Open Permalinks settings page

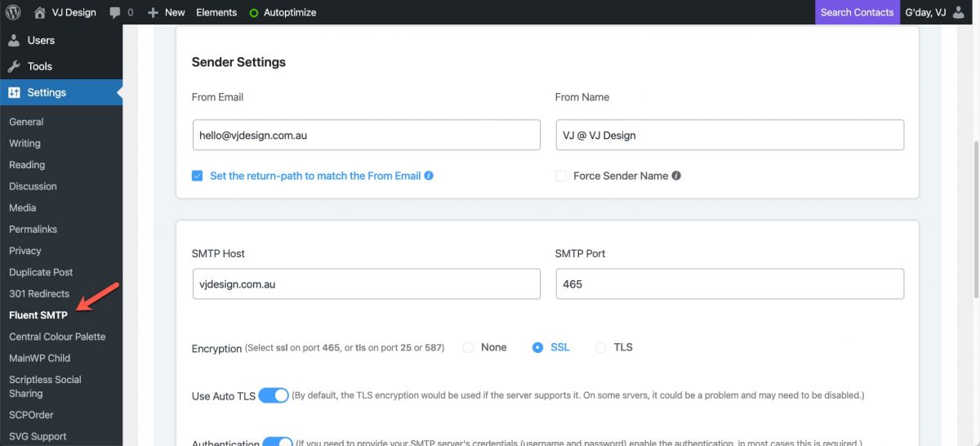[x=33, y=230]
